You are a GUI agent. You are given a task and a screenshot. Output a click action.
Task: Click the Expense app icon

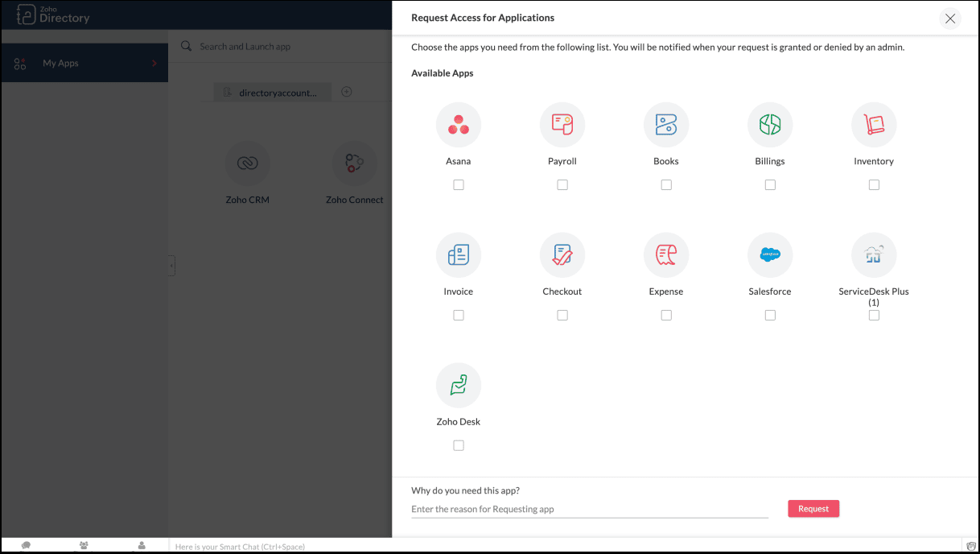[666, 255]
